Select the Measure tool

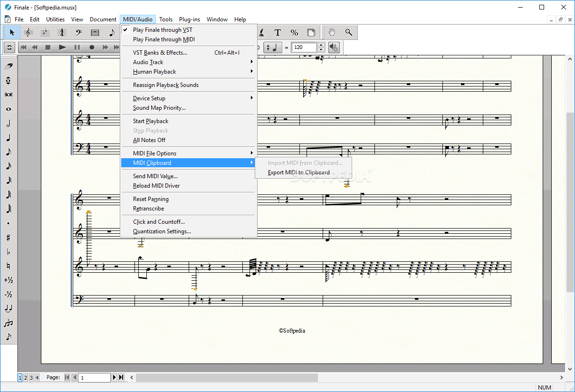95,32
